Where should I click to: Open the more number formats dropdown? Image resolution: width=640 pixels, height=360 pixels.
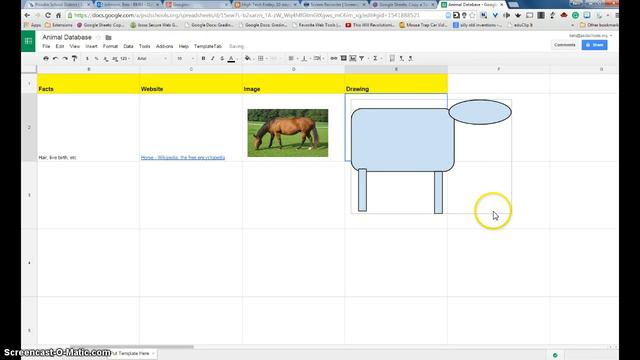(x=125, y=58)
